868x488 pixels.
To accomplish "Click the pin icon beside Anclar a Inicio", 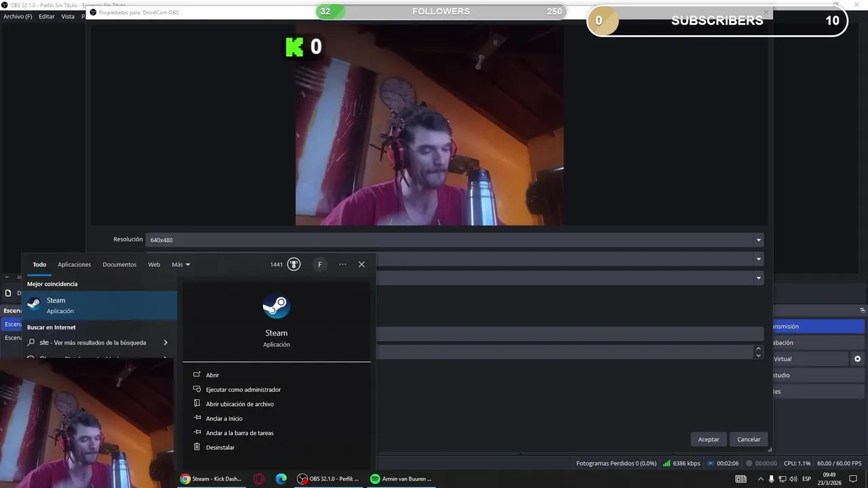I will pyautogui.click(x=197, y=418).
